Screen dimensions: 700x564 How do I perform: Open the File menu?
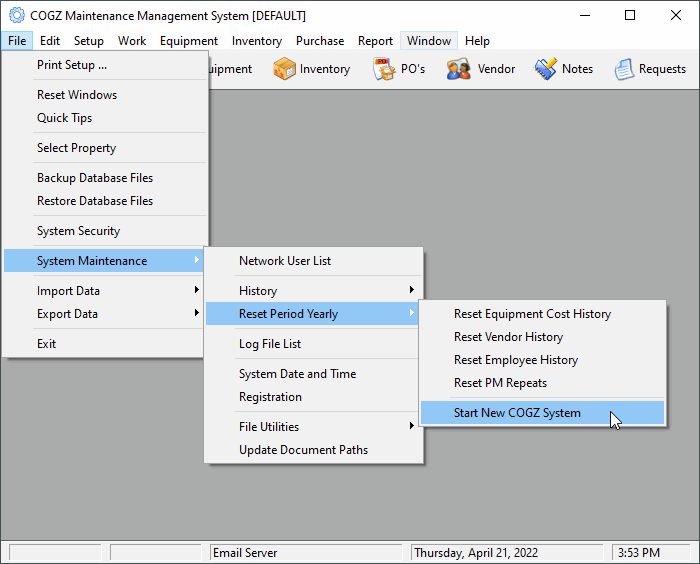pyautogui.click(x=17, y=41)
